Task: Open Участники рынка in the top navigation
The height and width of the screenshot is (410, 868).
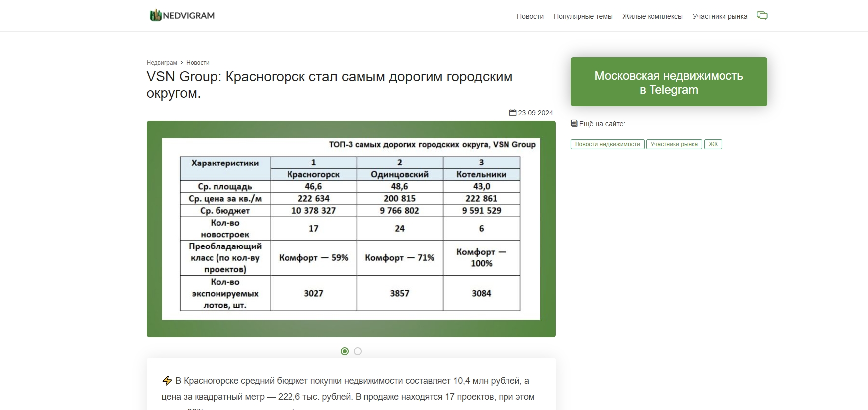Action: pyautogui.click(x=720, y=16)
